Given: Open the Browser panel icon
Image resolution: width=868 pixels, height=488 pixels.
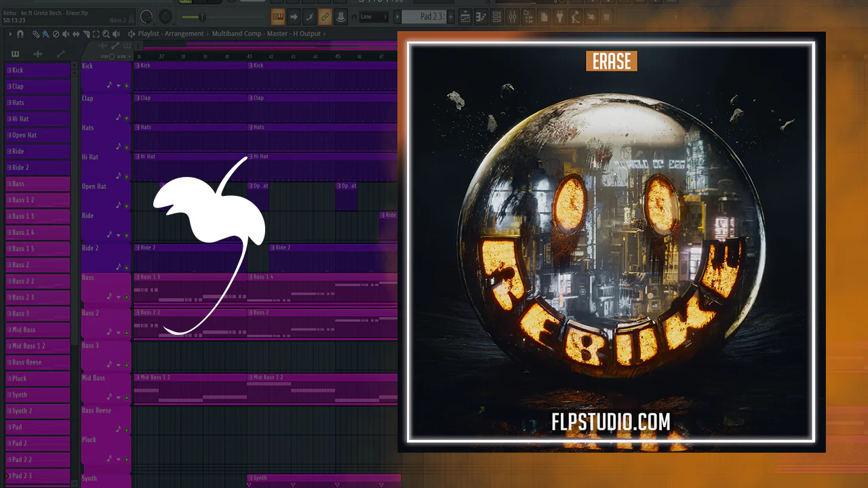Looking at the screenshot, I should [528, 16].
